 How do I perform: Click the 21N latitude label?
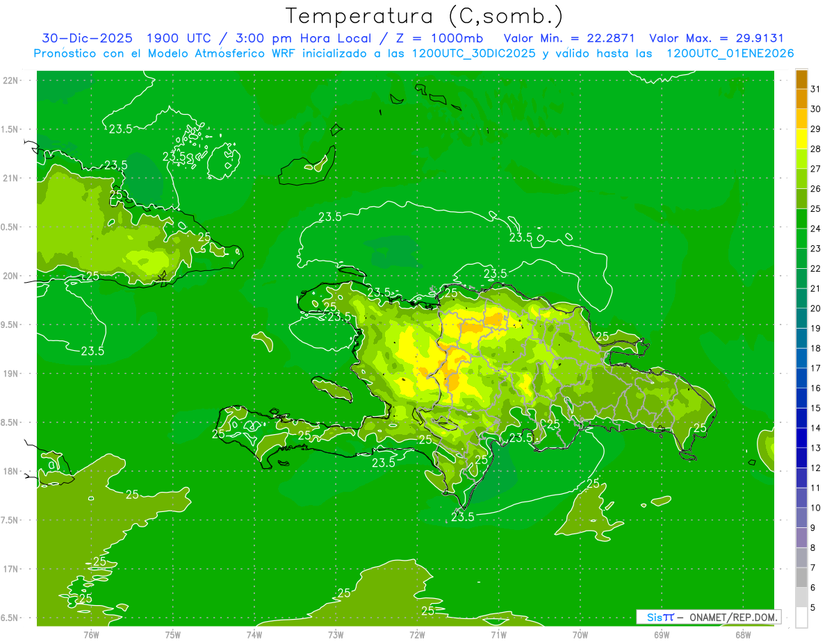[10, 179]
